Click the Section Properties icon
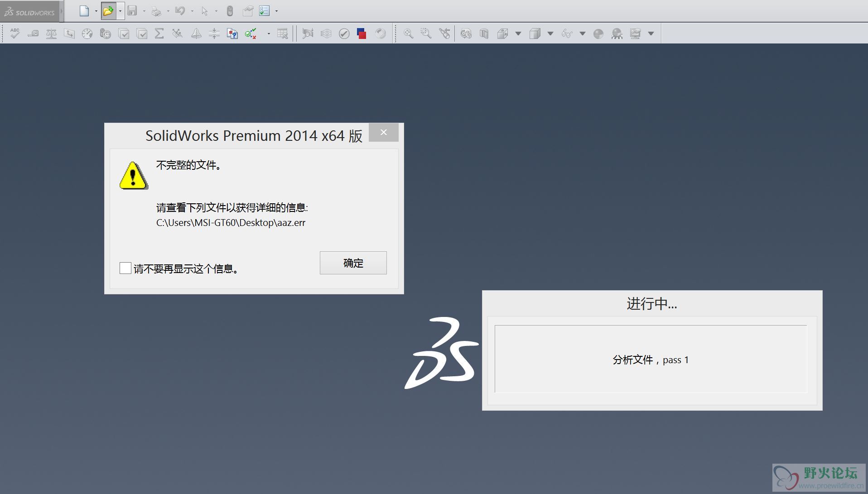The image size is (868, 494). (x=69, y=34)
